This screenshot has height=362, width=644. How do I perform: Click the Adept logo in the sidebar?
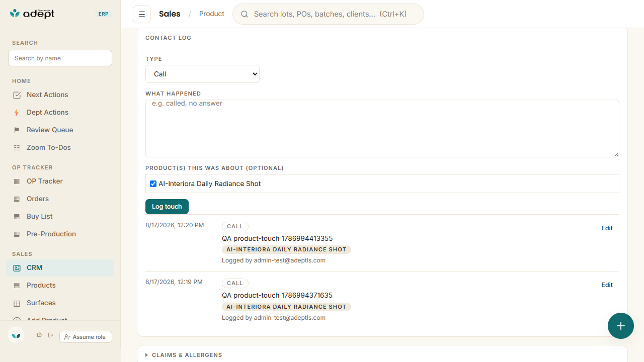click(x=32, y=14)
